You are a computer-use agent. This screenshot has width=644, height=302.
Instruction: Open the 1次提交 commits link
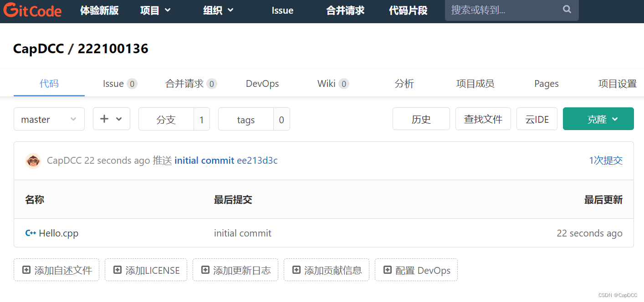click(x=606, y=160)
